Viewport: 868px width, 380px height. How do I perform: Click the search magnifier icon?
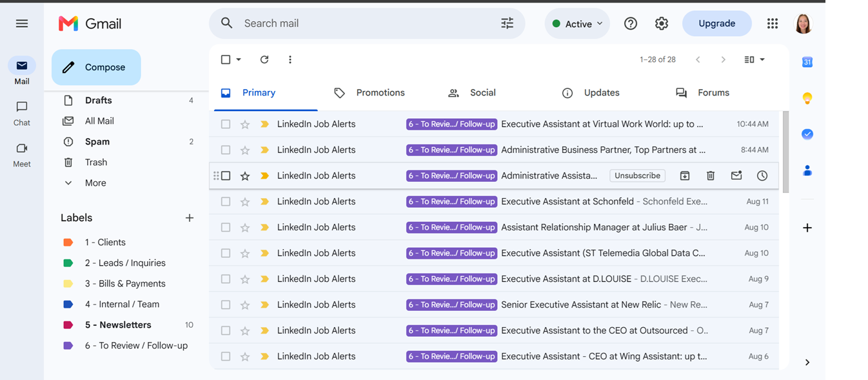tap(226, 23)
